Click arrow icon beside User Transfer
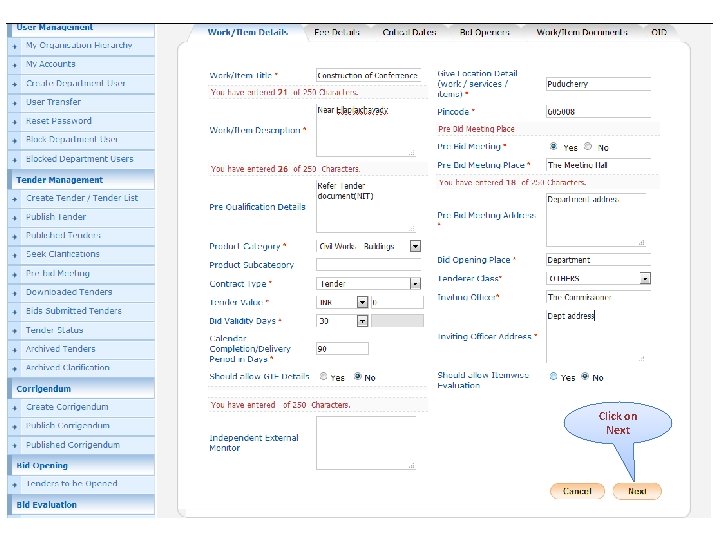This screenshot has height=540, width=720. [15, 103]
